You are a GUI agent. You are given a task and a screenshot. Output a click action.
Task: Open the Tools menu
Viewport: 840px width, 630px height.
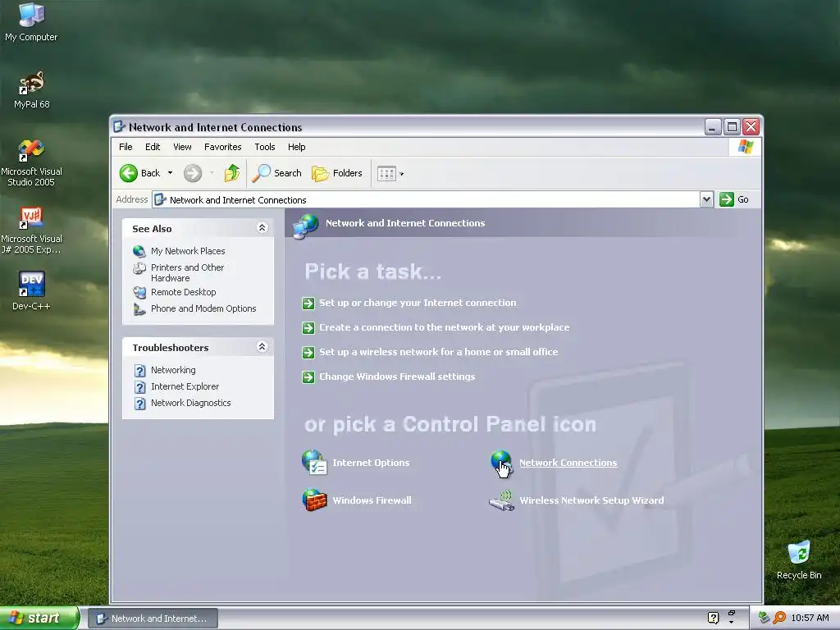[x=265, y=147]
